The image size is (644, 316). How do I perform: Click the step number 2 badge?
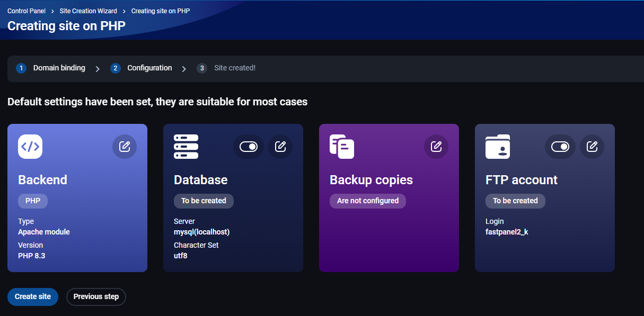pos(116,68)
